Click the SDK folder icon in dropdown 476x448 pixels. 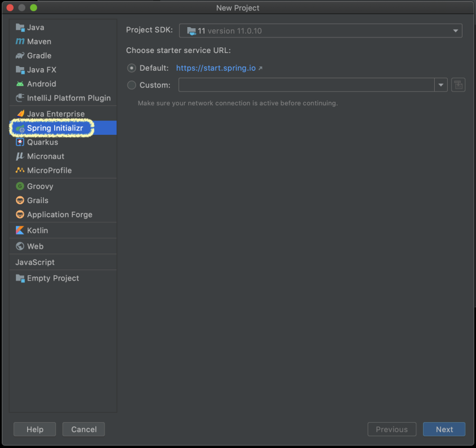click(x=192, y=31)
